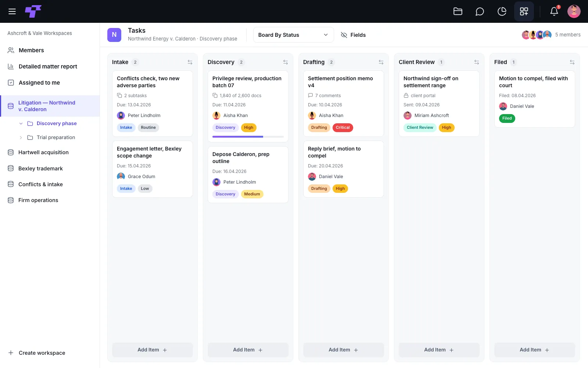Image resolution: width=588 pixels, height=368 pixels.
Task: Click the purple N project badge
Action: [x=114, y=35]
